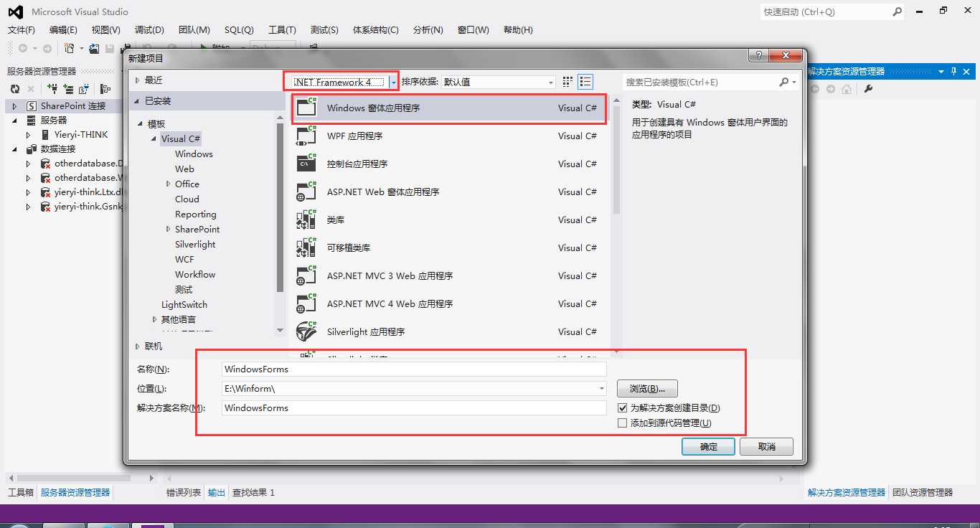
Task: Switch templates to medium list view
Action: [x=585, y=82]
